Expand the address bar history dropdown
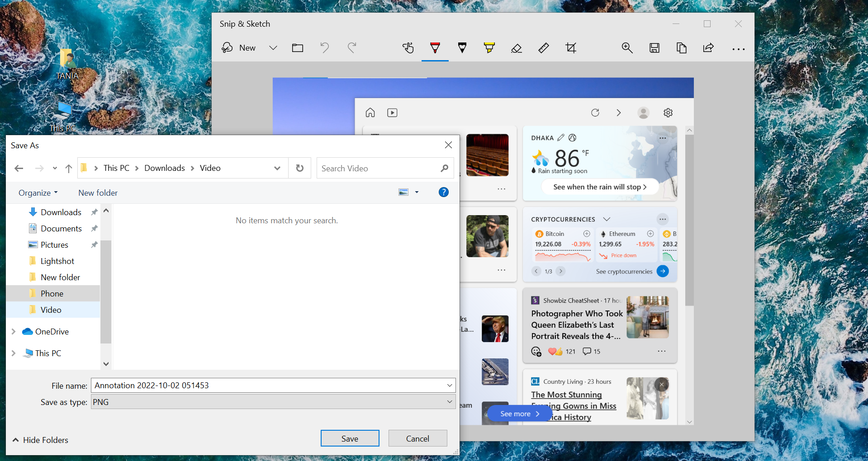The width and height of the screenshot is (868, 461). [x=277, y=169]
